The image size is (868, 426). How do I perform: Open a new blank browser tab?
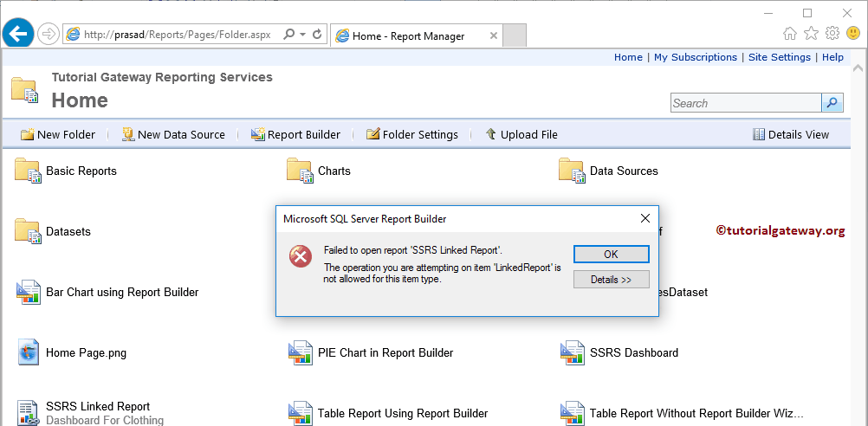515,36
